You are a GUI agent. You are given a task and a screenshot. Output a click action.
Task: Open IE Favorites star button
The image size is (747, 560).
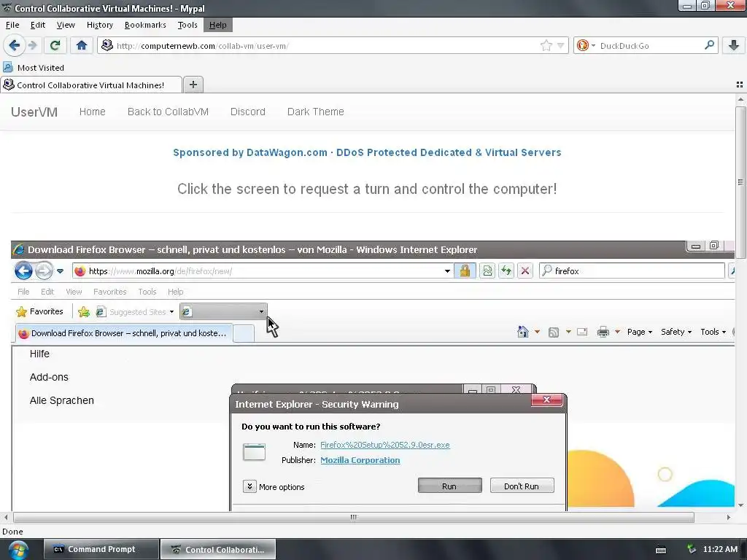pos(39,311)
